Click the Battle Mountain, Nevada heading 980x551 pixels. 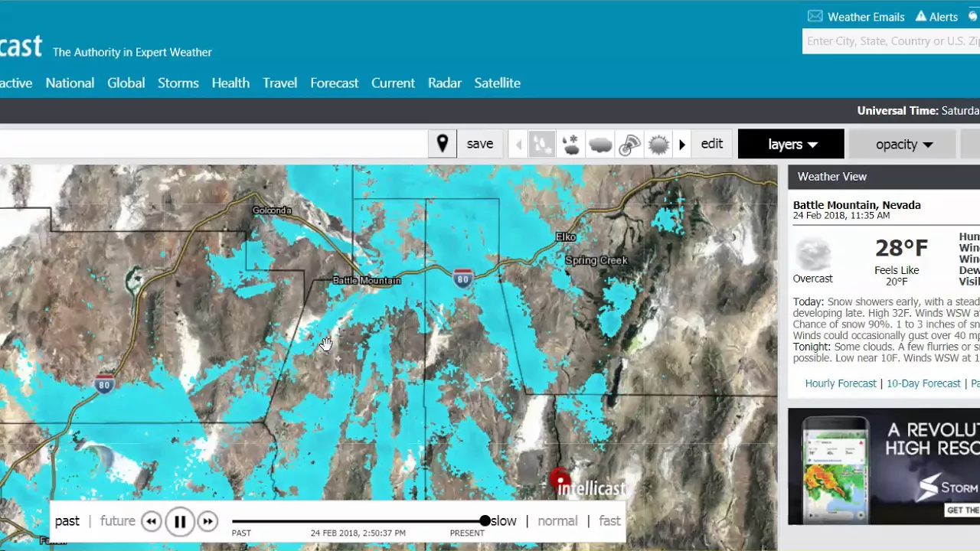pyautogui.click(x=857, y=205)
